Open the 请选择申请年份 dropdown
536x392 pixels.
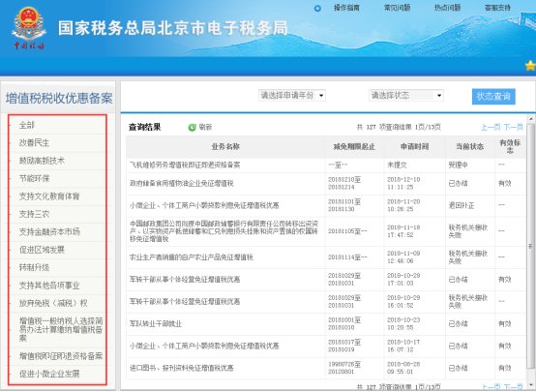pyautogui.click(x=292, y=96)
